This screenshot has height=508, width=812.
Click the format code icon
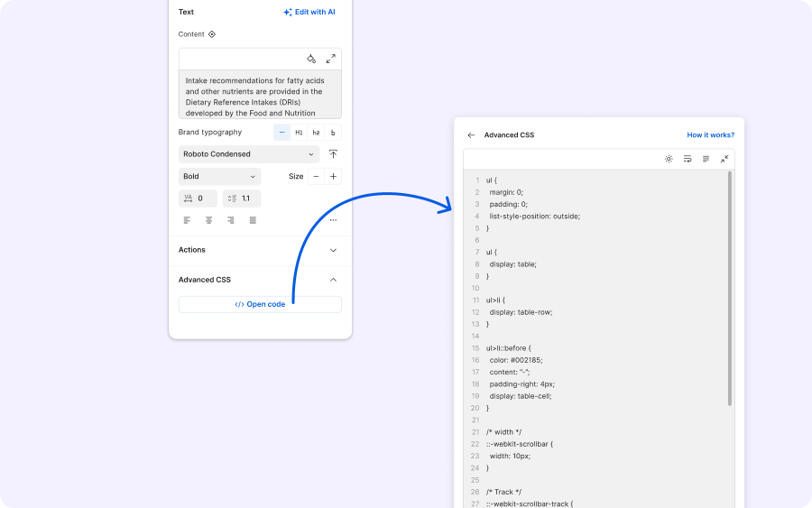706,159
